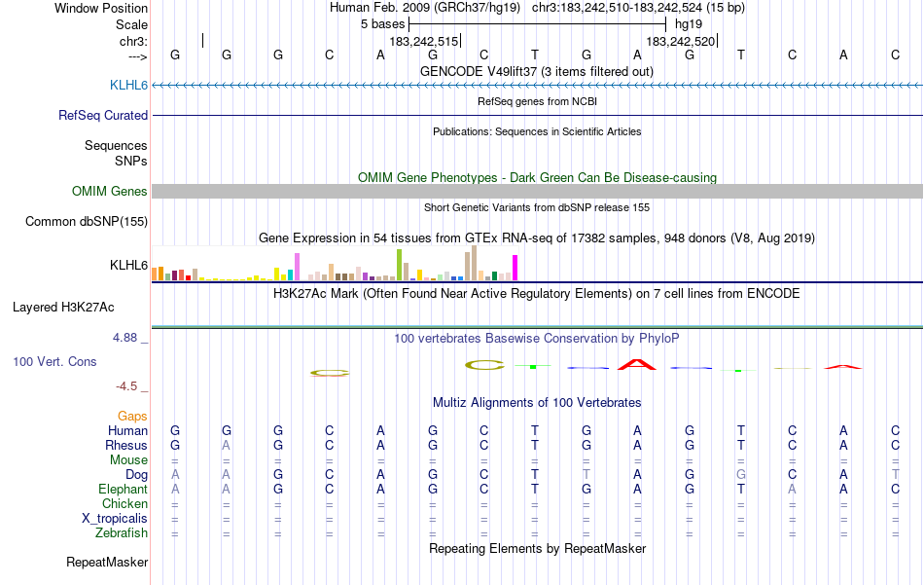Click the H3K27Ac Mark ENCODE track title
Screen dimensions: 924x585
537,294
